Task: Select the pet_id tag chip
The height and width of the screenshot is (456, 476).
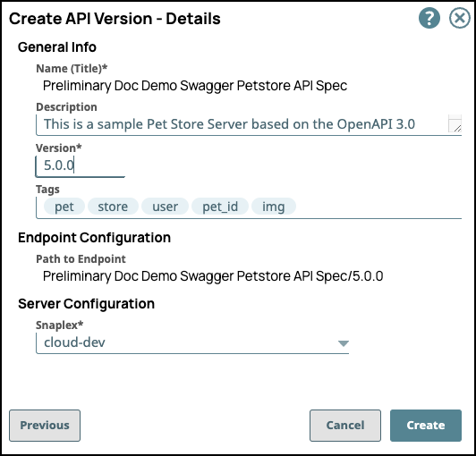Action: coord(220,207)
